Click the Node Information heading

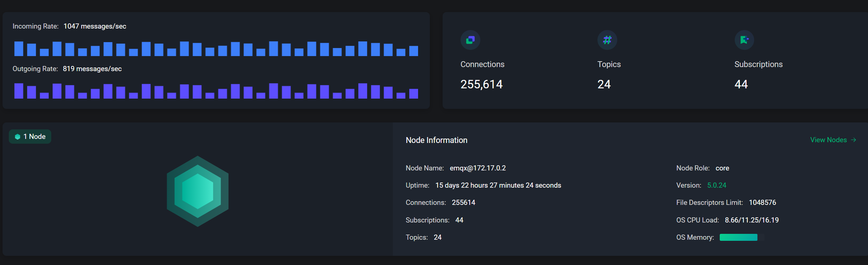click(436, 140)
